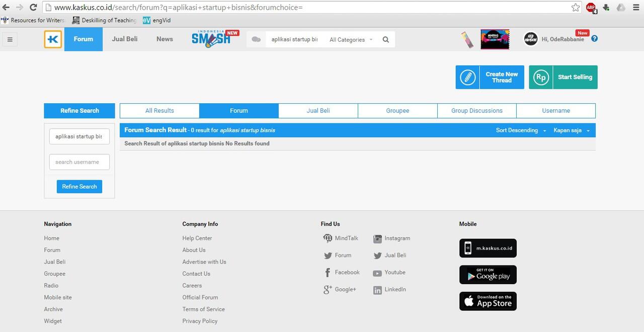Open the News section from the top menu
644x332 pixels.
[165, 39]
